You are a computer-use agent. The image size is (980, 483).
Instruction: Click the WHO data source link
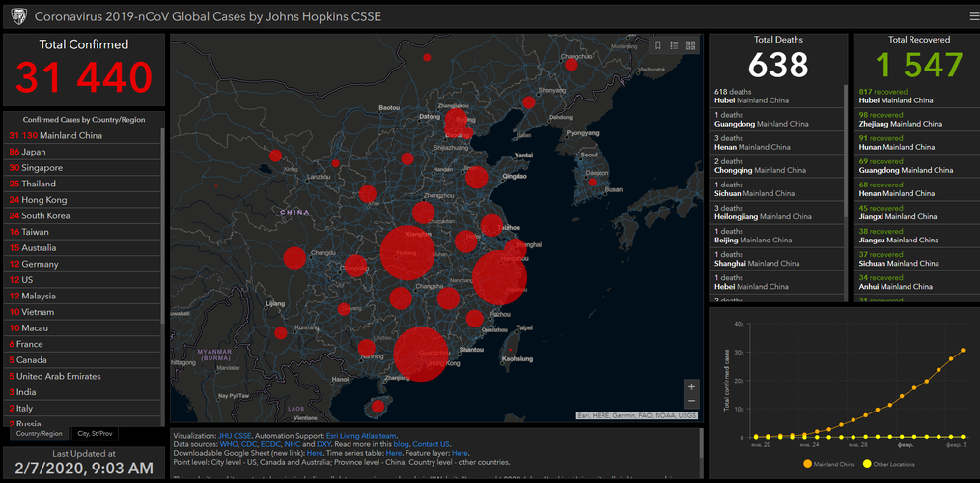coord(228,444)
